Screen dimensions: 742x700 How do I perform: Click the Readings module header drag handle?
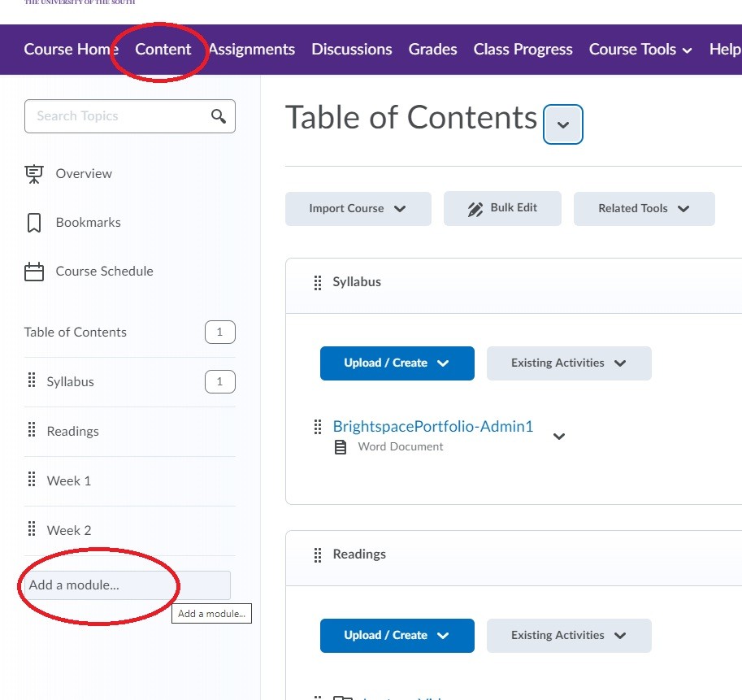coord(318,555)
